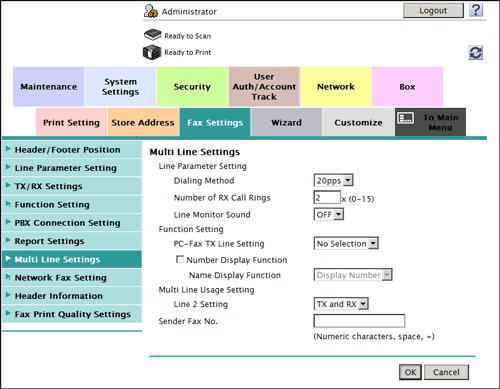Viewport: 500px width, 389px height.
Task: Click the help question mark icon
Action: pyautogui.click(x=476, y=10)
